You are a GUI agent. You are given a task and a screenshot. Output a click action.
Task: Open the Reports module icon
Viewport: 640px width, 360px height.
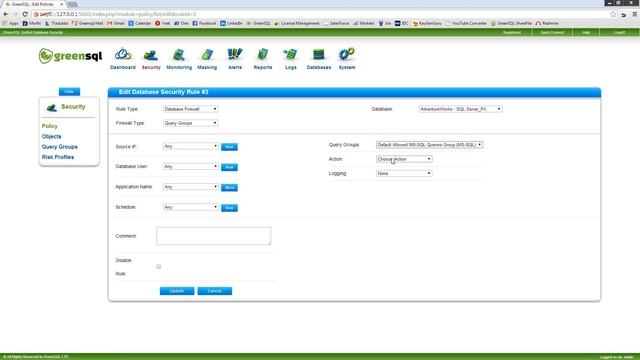[263, 59]
